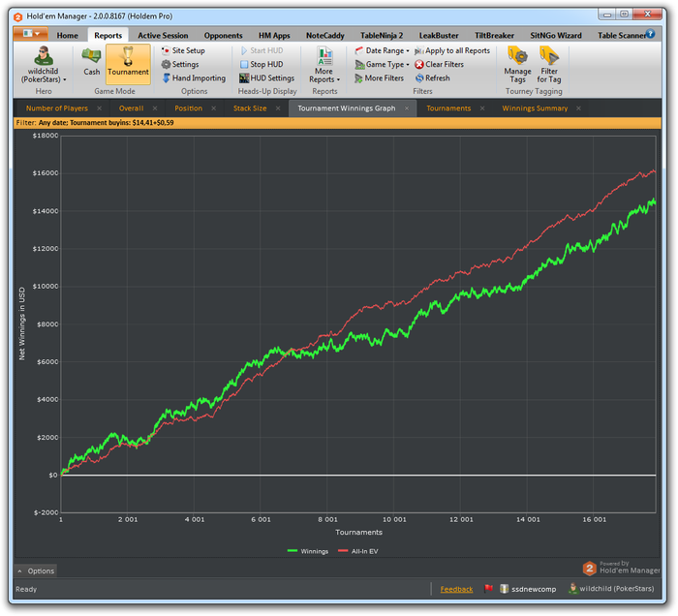Open the NoteCaddy tab

pos(325,36)
